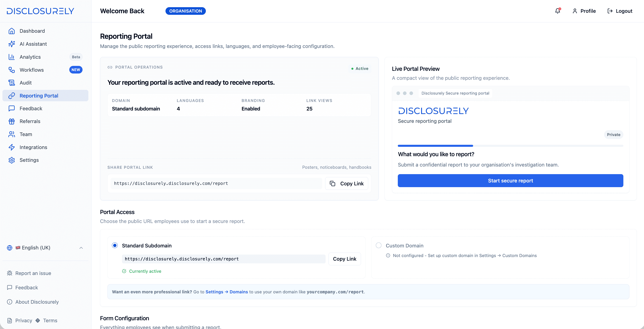
Task: Open the Profile link
Action: [x=584, y=11]
